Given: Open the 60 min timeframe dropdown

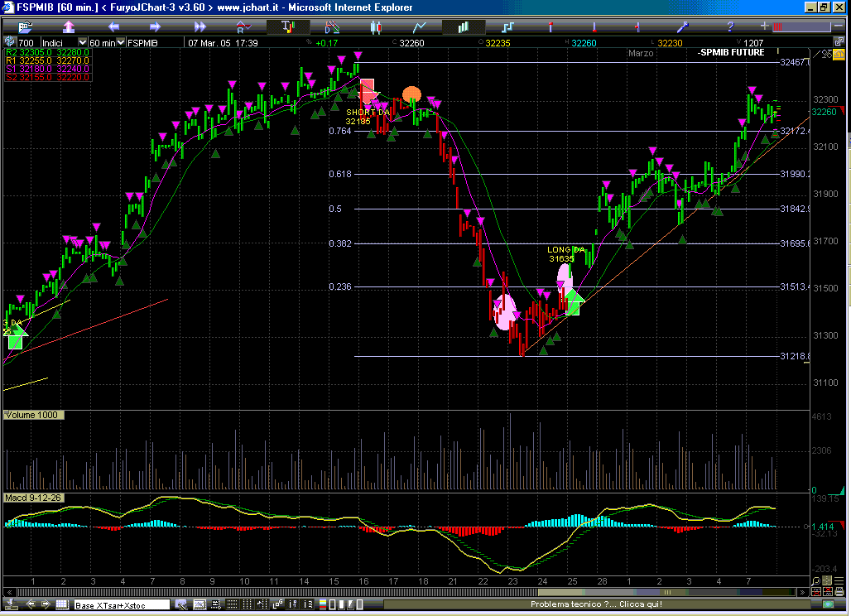Looking at the screenshot, I should [118, 42].
